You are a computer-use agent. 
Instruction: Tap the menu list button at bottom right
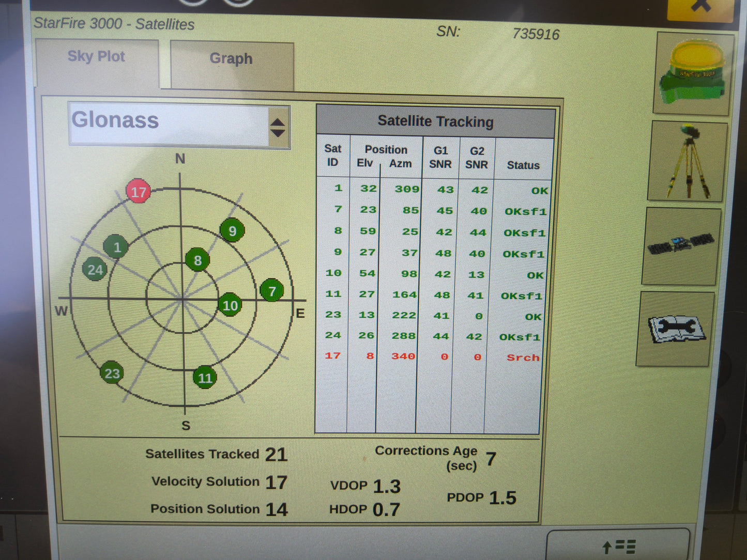pyautogui.click(x=618, y=545)
